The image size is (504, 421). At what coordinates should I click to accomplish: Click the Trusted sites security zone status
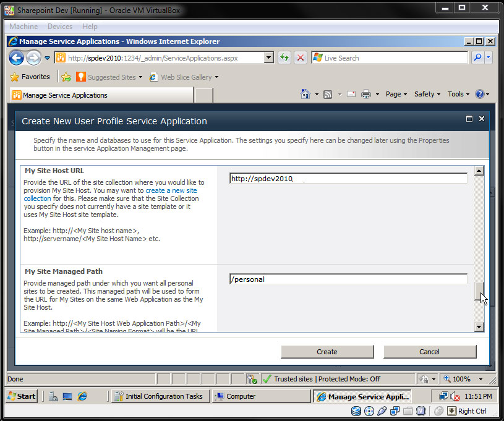click(x=327, y=379)
